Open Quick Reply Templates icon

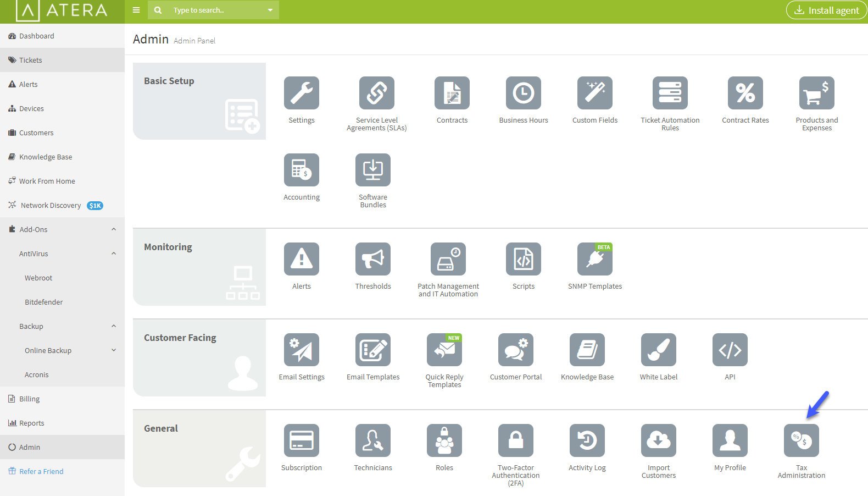(444, 350)
